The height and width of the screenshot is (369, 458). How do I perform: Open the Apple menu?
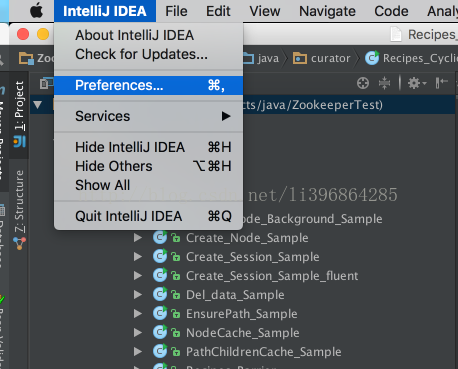point(36,11)
